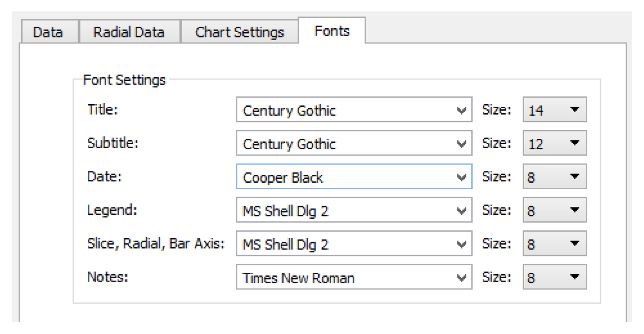Open size dropdown for Slice, Radial, Bar Axis
Screen dimensions: 644x334
(x=554, y=245)
